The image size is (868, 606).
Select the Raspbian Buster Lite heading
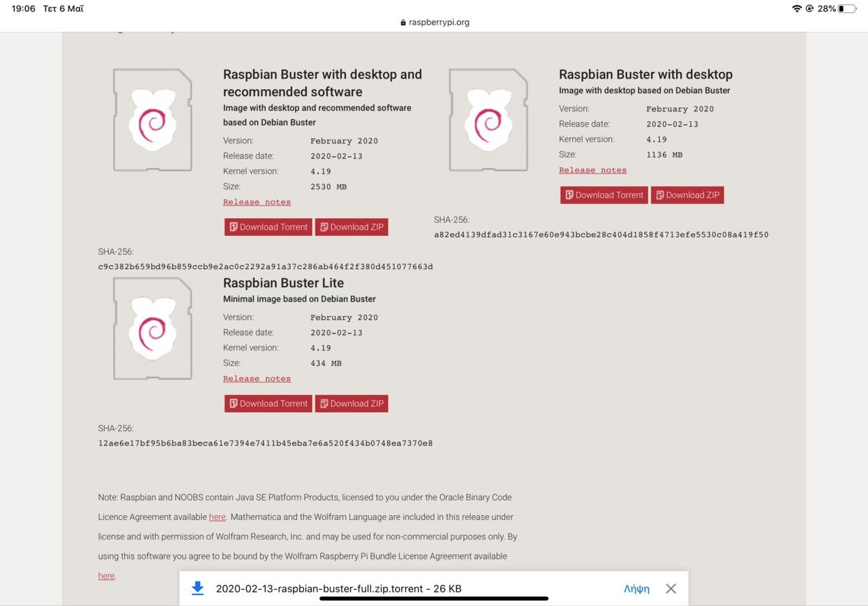(283, 283)
